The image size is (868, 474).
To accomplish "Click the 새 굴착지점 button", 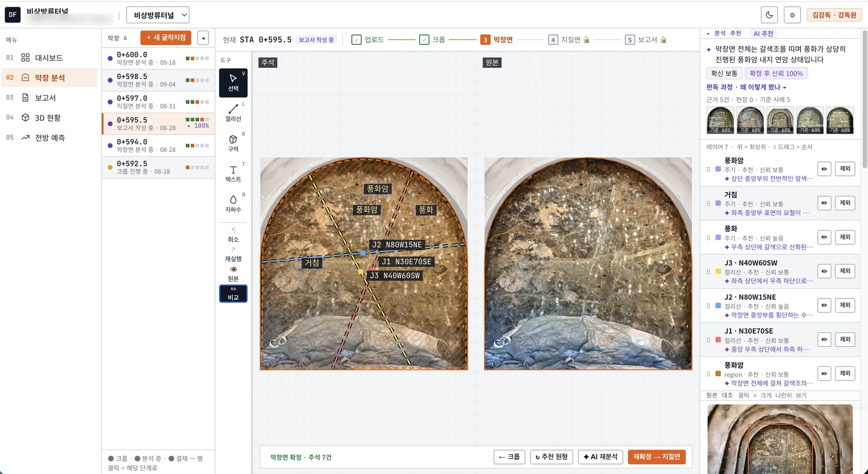I will pos(166,38).
